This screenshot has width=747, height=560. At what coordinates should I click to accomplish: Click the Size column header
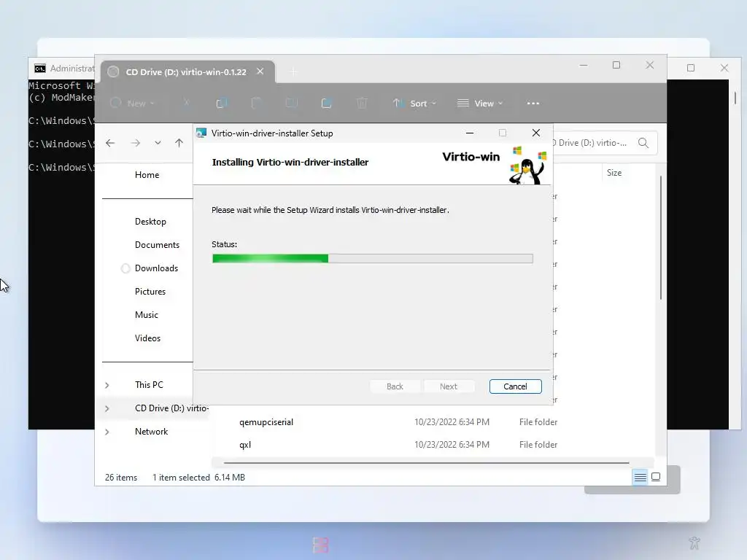click(x=614, y=173)
